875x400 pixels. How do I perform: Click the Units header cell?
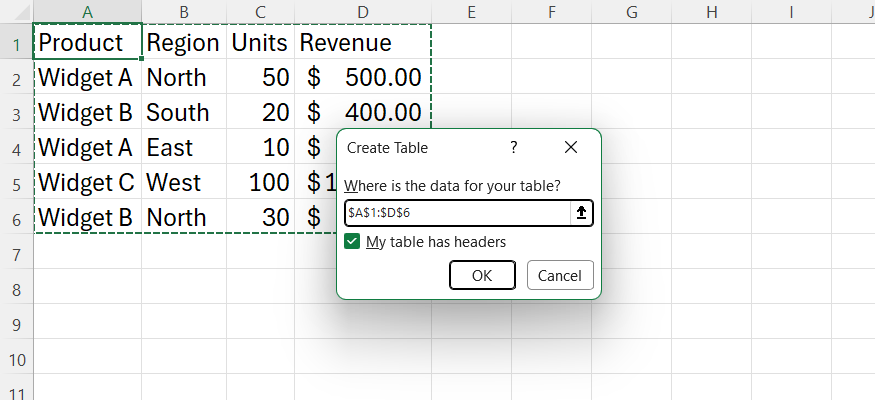point(261,42)
